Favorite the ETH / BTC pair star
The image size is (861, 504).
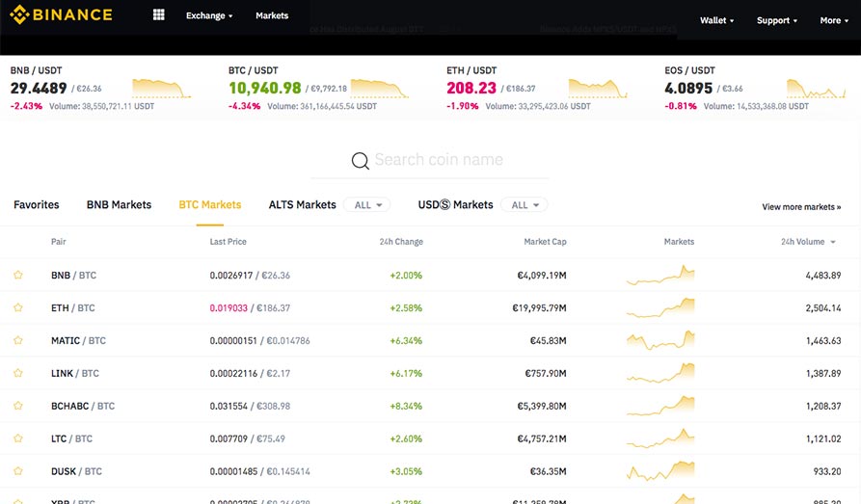tap(18, 307)
